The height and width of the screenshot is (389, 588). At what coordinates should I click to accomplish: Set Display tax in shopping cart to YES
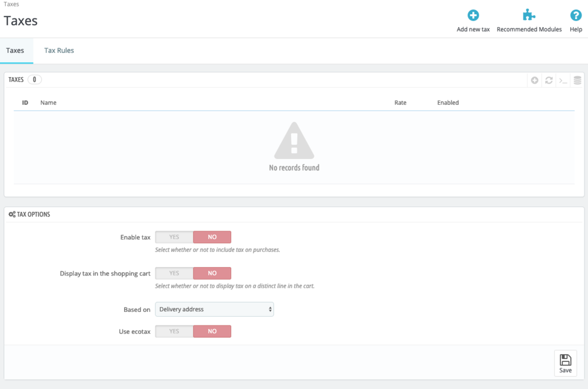(173, 273)
